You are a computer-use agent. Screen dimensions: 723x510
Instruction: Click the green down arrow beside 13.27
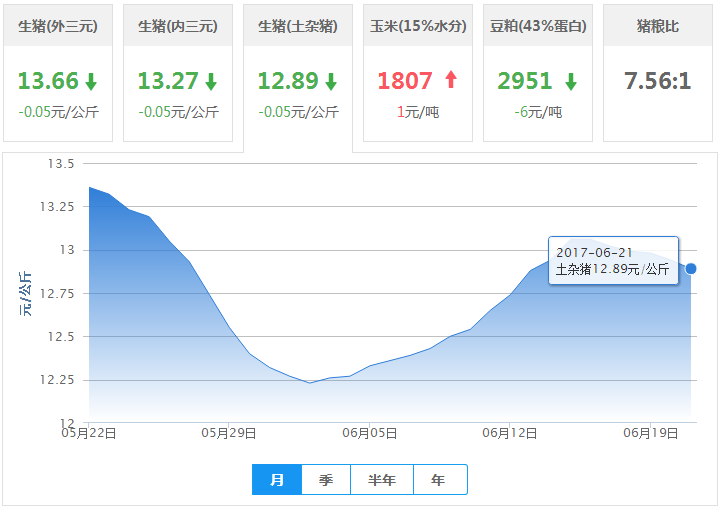pos(211,82)
